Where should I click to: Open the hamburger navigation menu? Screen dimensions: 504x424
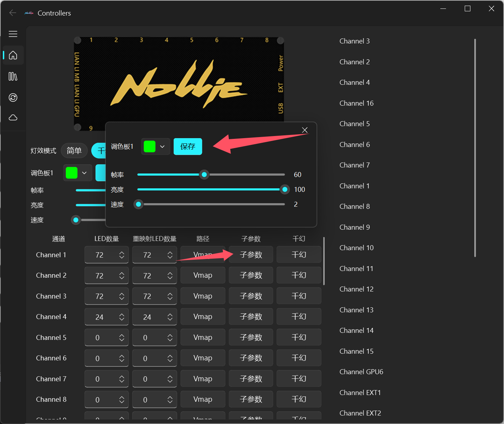click(13, 34)
